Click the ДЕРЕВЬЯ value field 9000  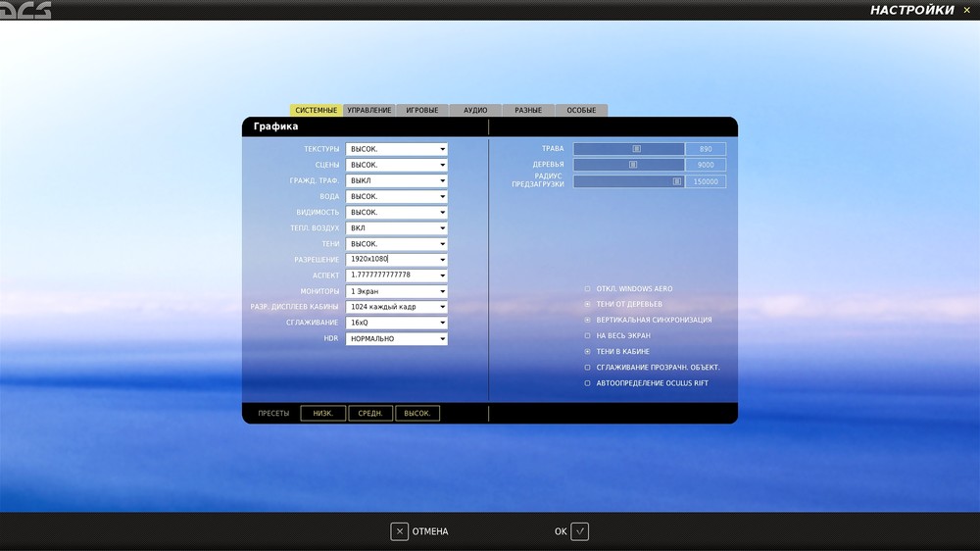coord(706,165)
